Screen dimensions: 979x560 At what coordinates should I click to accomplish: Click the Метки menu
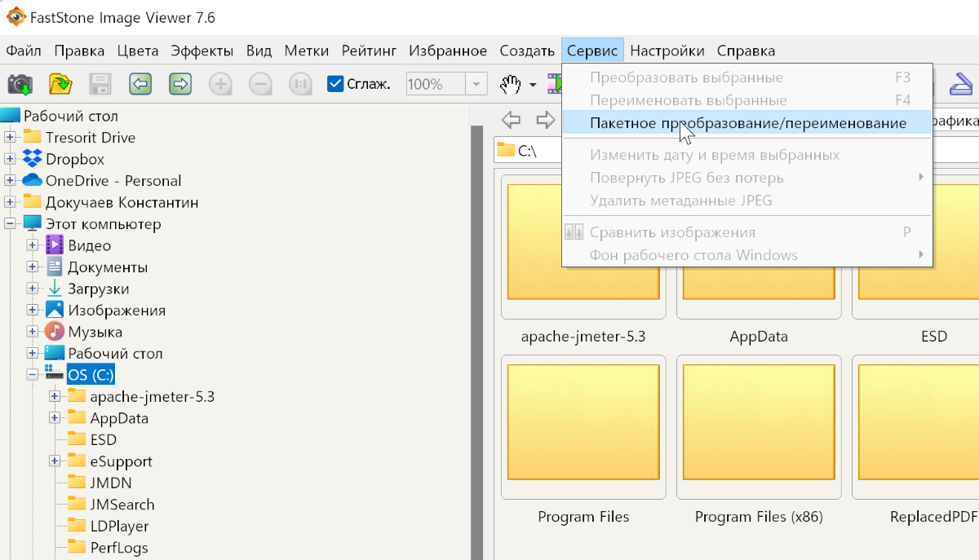(x=307, y=51)
